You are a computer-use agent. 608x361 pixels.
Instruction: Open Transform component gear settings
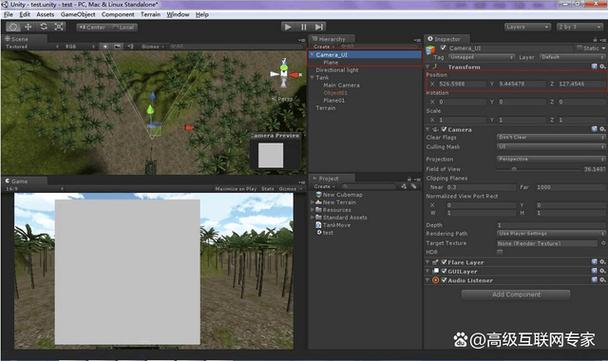coord(602,67)
